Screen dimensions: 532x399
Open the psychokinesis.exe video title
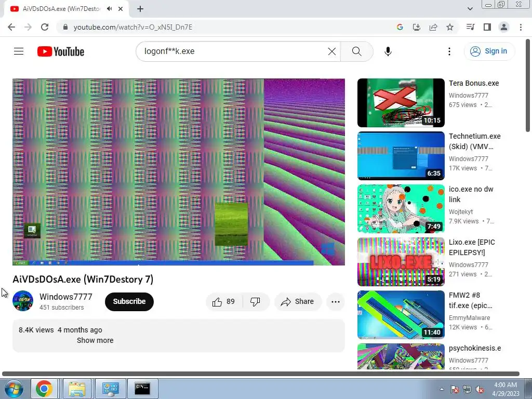coord(475,348)
